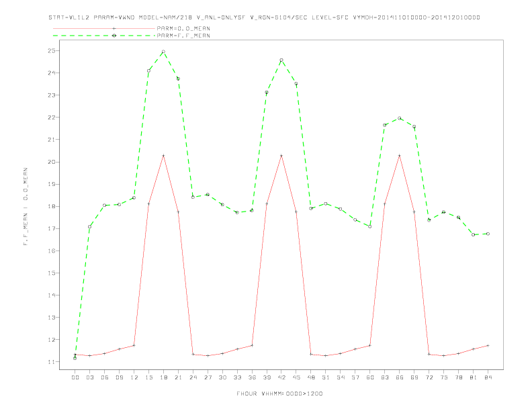Click the 22 tick label on y-axis
This screenshot has height=411, width=532.
coord(52,118)
